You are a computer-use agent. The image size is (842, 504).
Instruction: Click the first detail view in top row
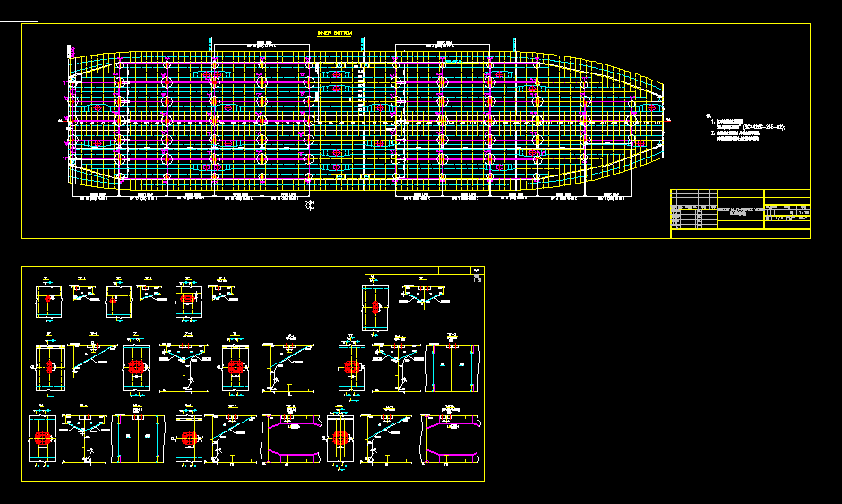47,302
